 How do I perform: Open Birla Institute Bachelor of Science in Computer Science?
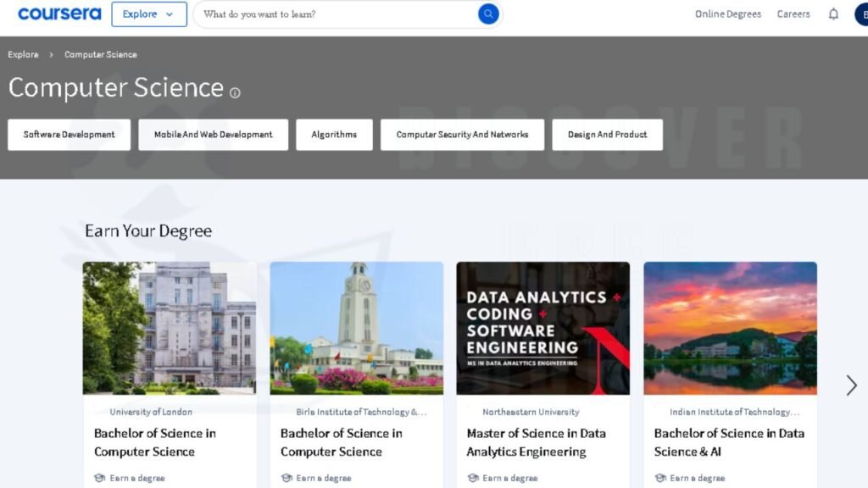click(x=342, y=442)
